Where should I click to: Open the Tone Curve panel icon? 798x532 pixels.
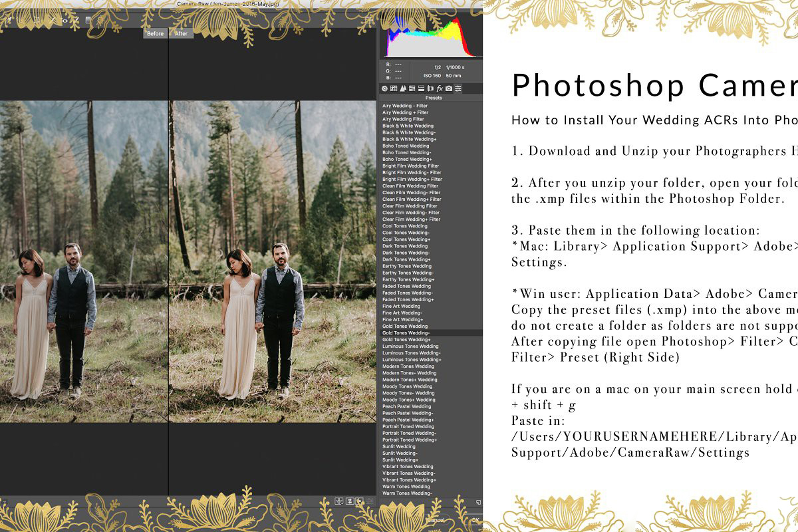394,88
